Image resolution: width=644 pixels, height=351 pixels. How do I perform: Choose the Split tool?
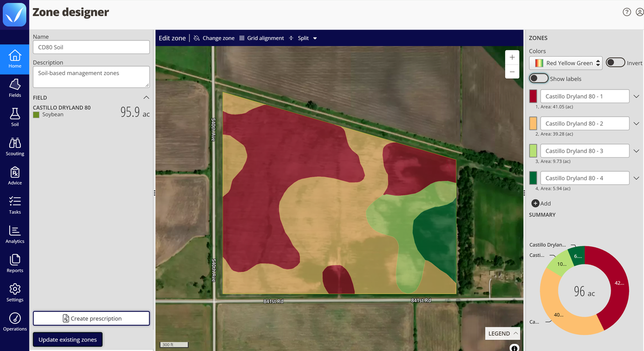click(x=299, y=38)
